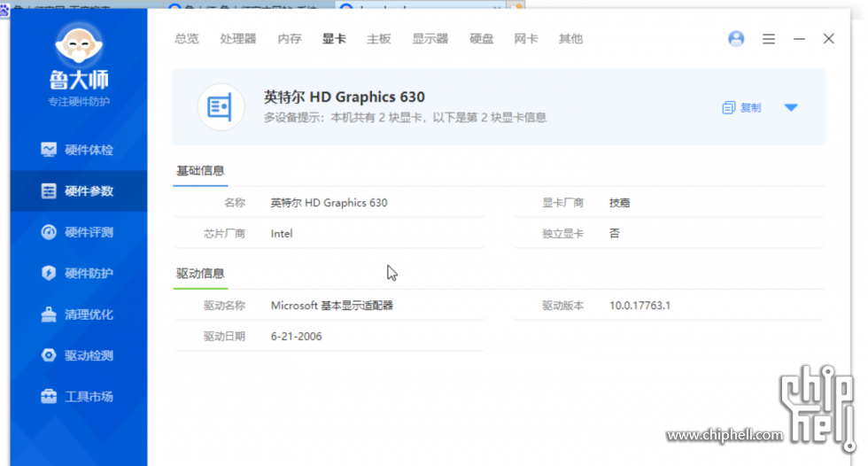Click the 工具市场 toolbox icon
Image resolution: width=868 pixels, height=466 pixels.
tap(49, 396)
